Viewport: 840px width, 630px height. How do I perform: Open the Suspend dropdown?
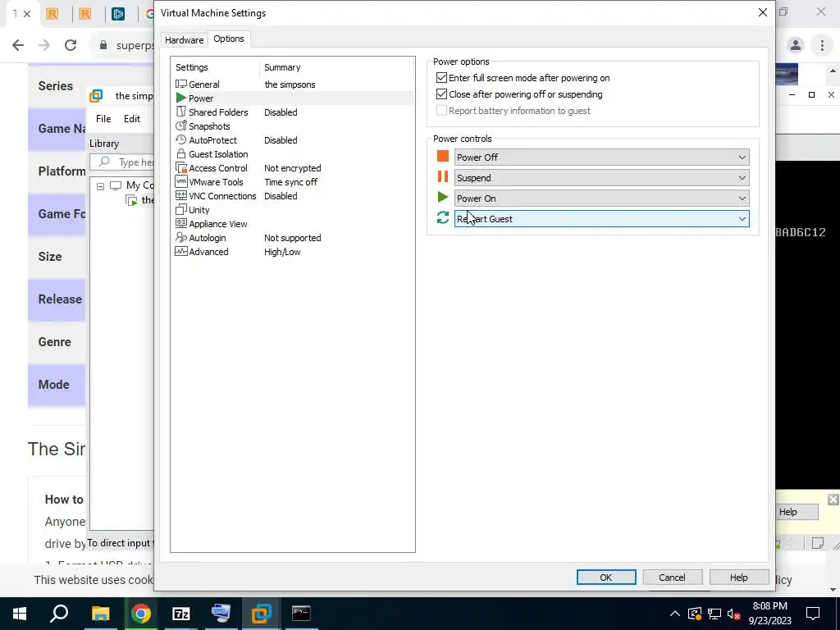click(601, 178)
